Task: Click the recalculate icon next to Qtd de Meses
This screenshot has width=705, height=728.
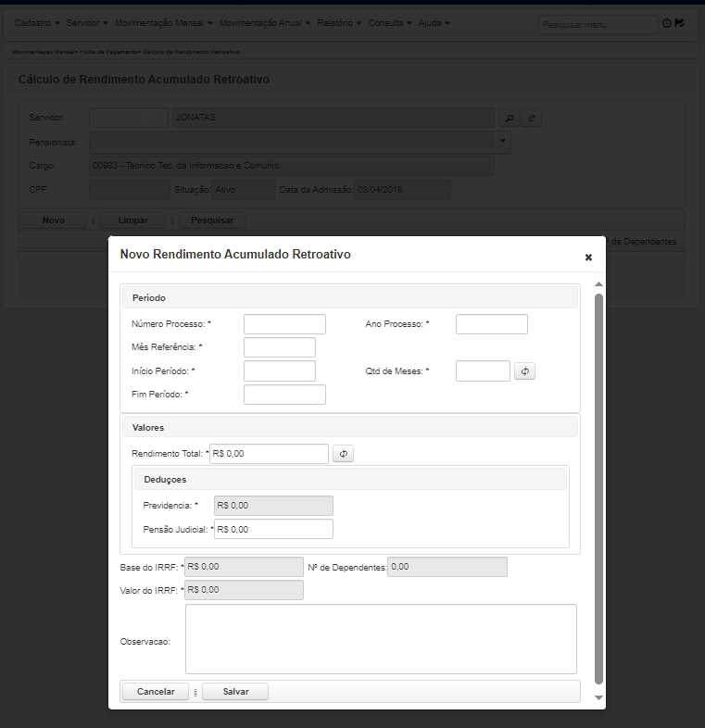Action: pos(524,371)
